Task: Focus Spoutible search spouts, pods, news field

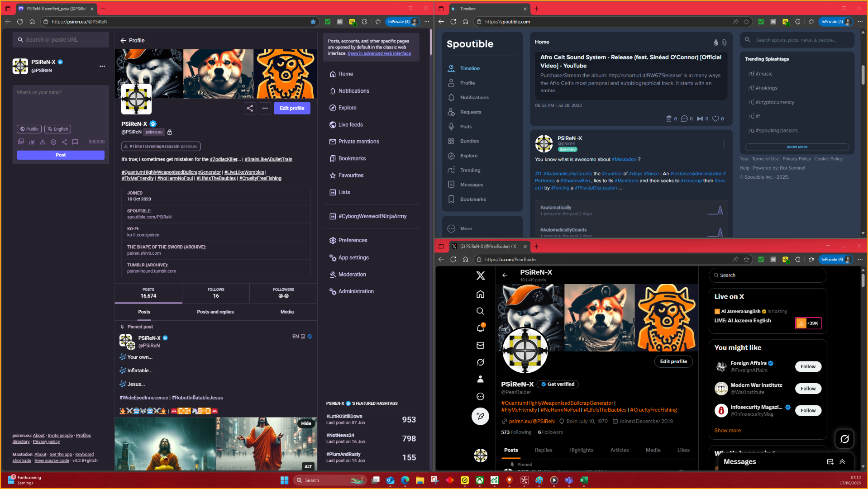Action: pos(797,40)
